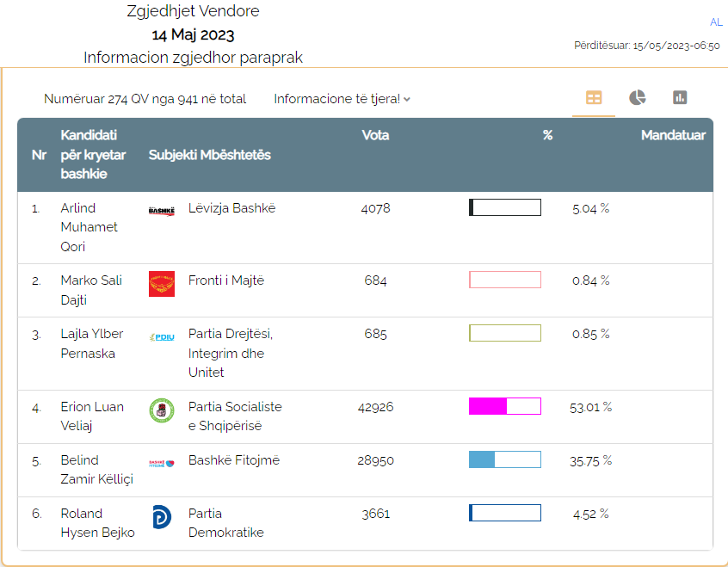Click vote count 4078
Viewport: 728px width, 567px height.
375,208
